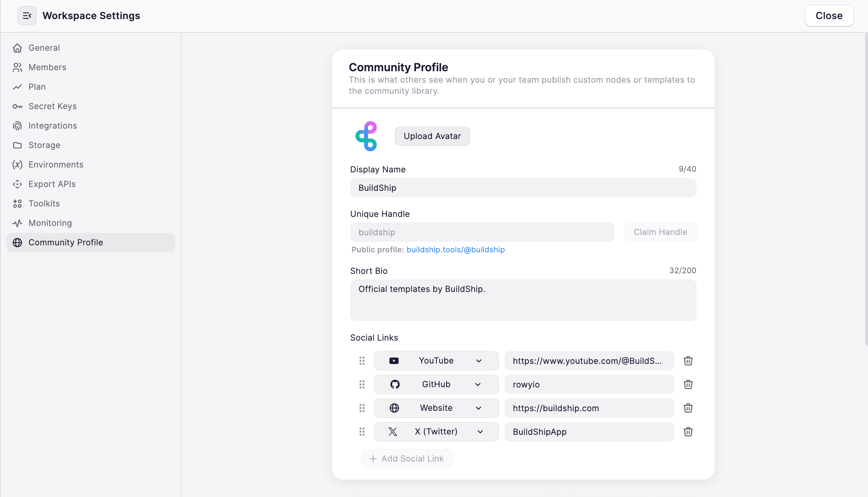Click the Members people icon
868x497 pixels.
[x=17, y=67]
